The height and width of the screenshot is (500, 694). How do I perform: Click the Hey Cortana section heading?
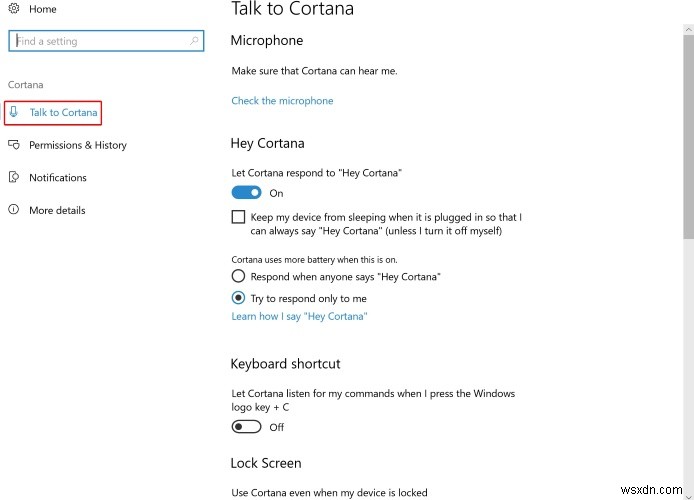pos(267,143)
